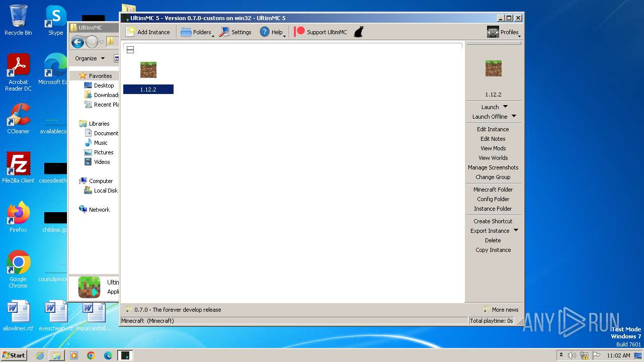Select Downloads in Explorer navigation pane
Screen dimensions: 644x362
(x=101, y=95)
